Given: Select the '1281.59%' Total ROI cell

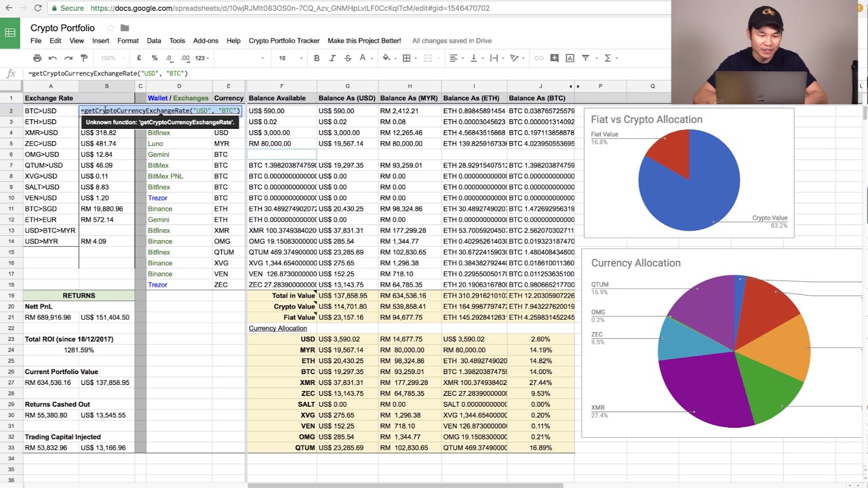Looking at the screenshot, I should pos(79,350).
